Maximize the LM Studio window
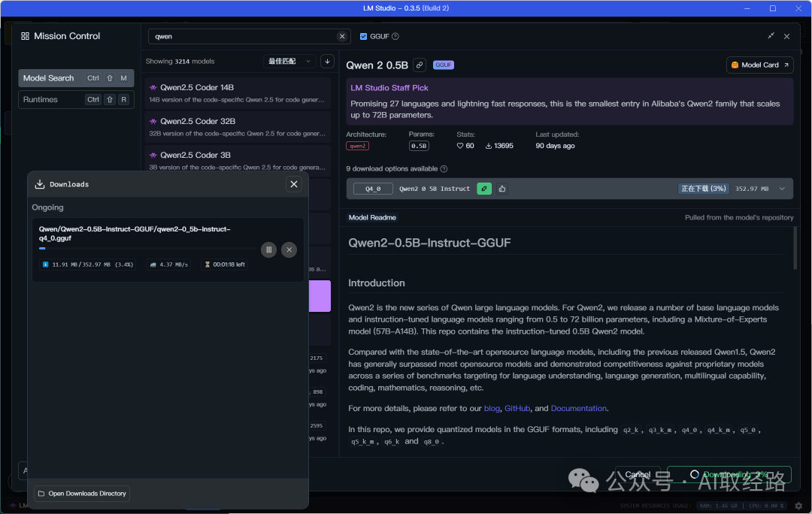Viewport: 812px width, 514px height. 773,8
